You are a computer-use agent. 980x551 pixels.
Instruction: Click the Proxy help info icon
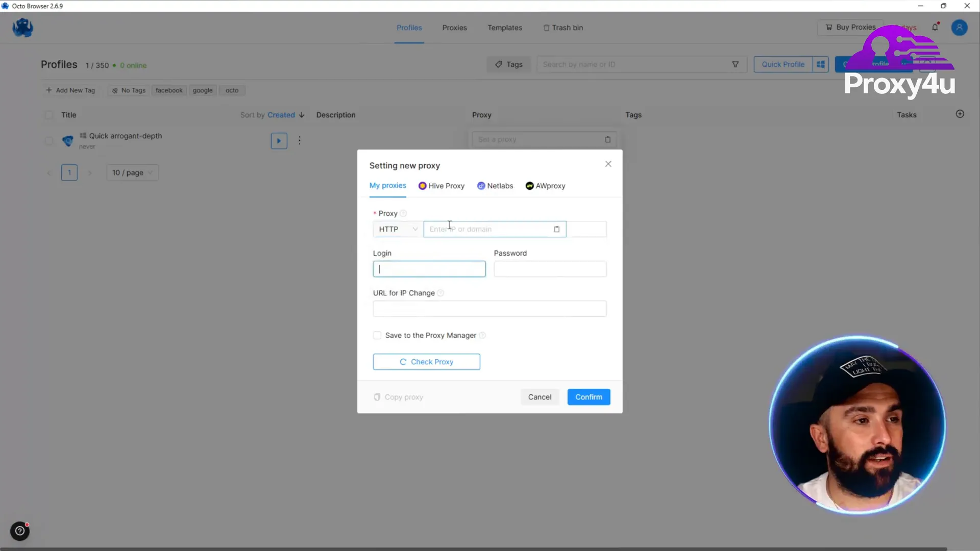(x=403, y=213)
